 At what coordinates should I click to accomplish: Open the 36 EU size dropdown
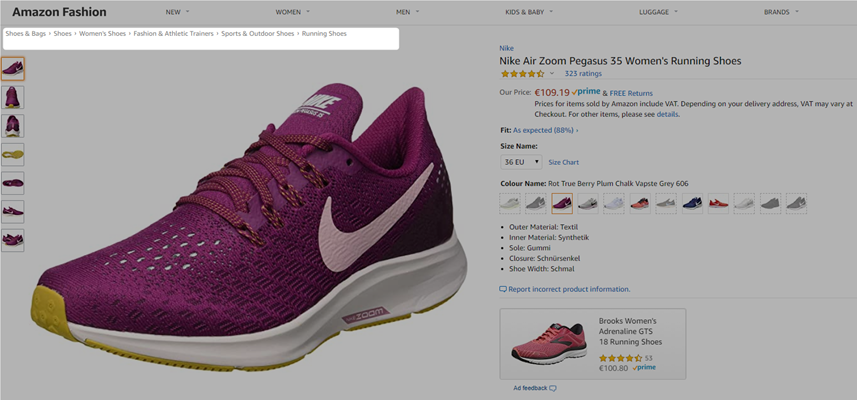click(x=521, y=161)
